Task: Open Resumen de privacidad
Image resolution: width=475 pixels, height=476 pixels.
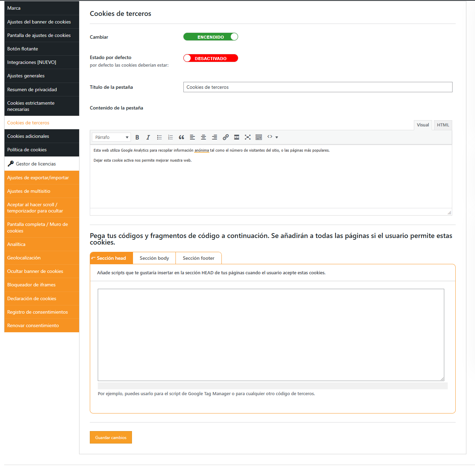Action: click(x=42, y=89)
